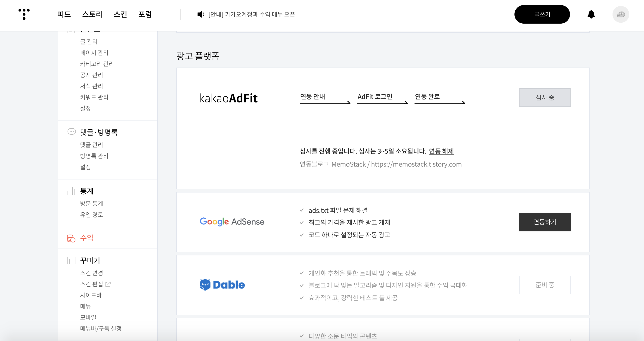Open the profile avatar menu
644x341 pixels.
pos(620,14)
